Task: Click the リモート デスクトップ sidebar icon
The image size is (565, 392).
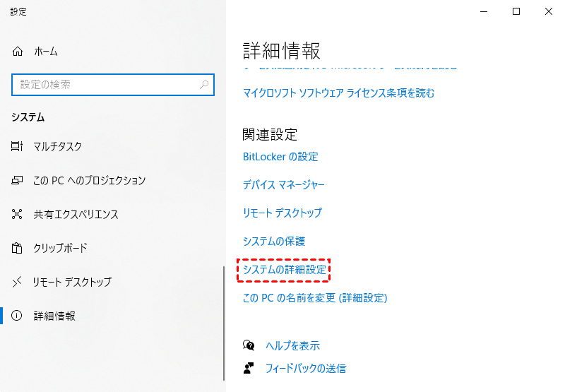Action: click(x=17, y=282)
